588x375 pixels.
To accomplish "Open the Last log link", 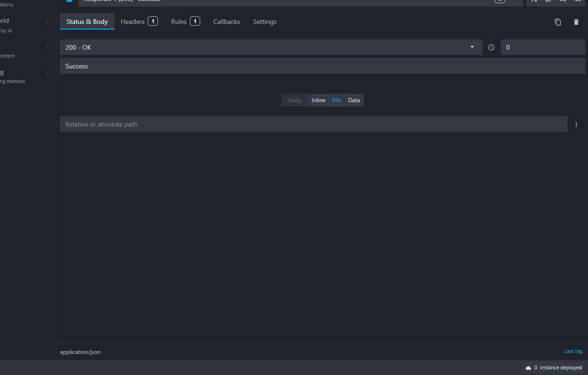I will pos(573,351).
